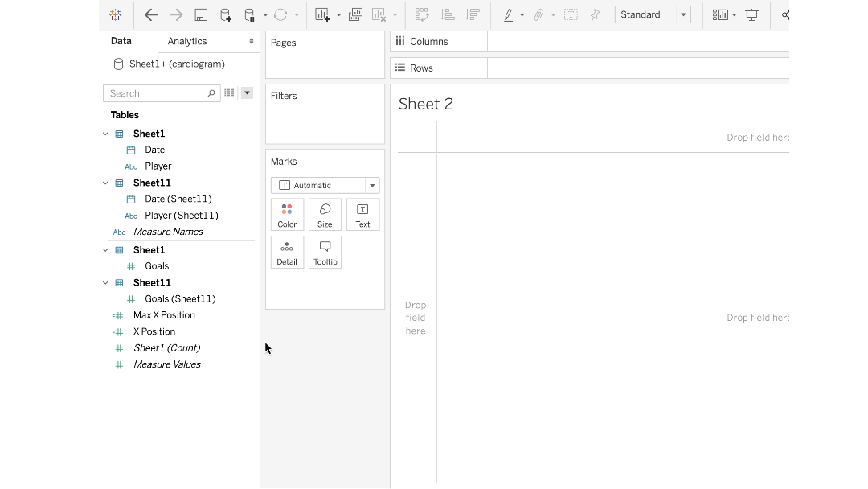Image resolution: width=868 pixels, height=489 pixels.
Task: Click the view data grid icon
Action: pyautogui.click(x=229, y=93)
